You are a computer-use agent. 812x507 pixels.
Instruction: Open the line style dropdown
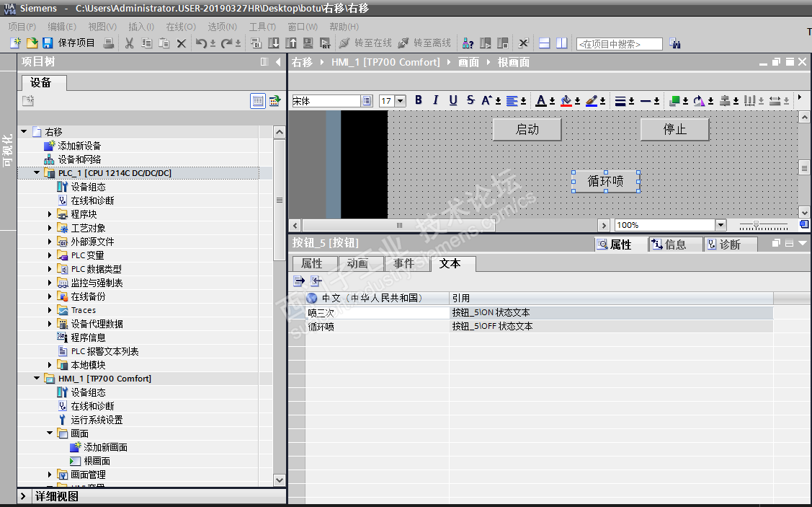tap(656, 101)
